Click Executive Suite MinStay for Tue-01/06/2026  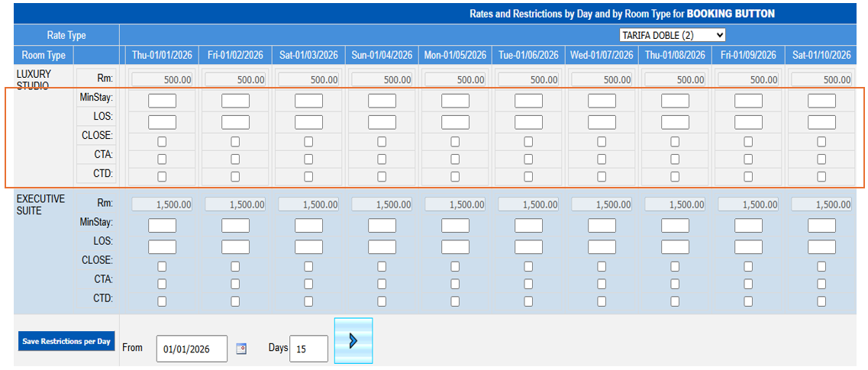528,226
